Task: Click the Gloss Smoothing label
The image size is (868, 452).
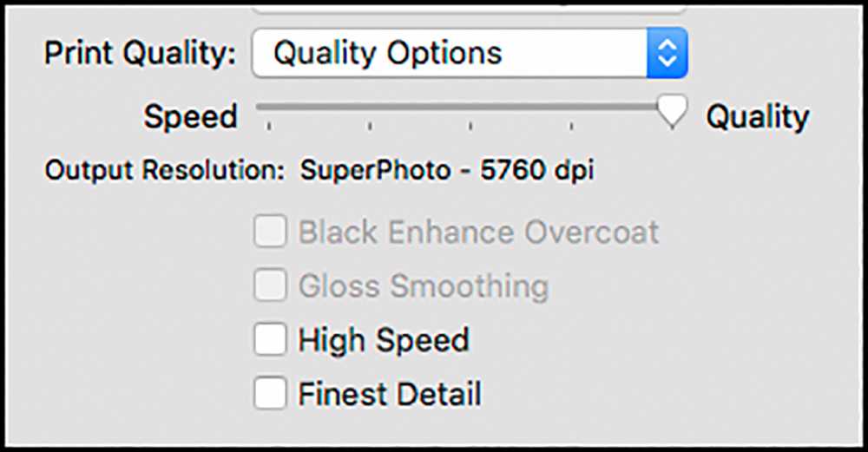Action: click(x=424, y=286)
